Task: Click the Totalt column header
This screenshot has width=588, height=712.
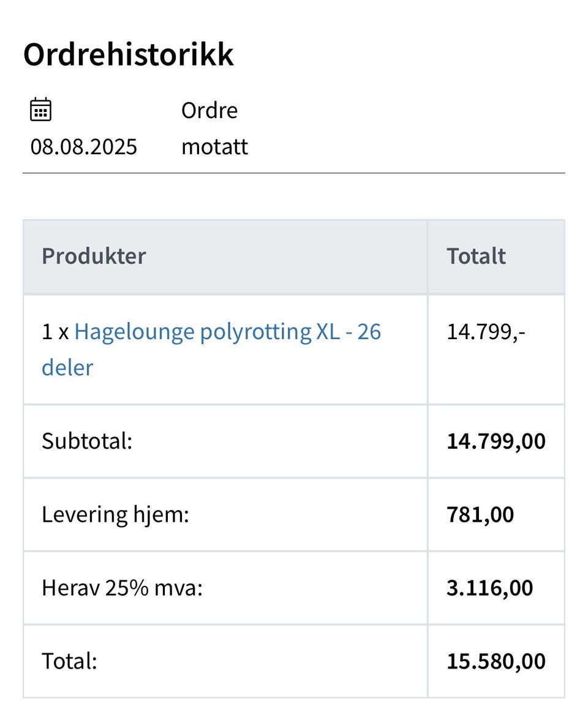Action: tap(476, 256)
